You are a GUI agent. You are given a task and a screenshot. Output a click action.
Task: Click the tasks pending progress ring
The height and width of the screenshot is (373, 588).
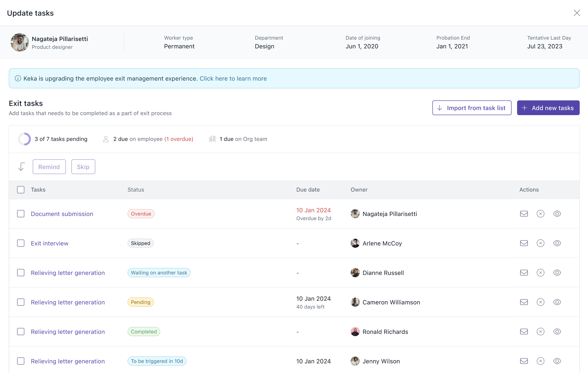(x=24, y=139)
